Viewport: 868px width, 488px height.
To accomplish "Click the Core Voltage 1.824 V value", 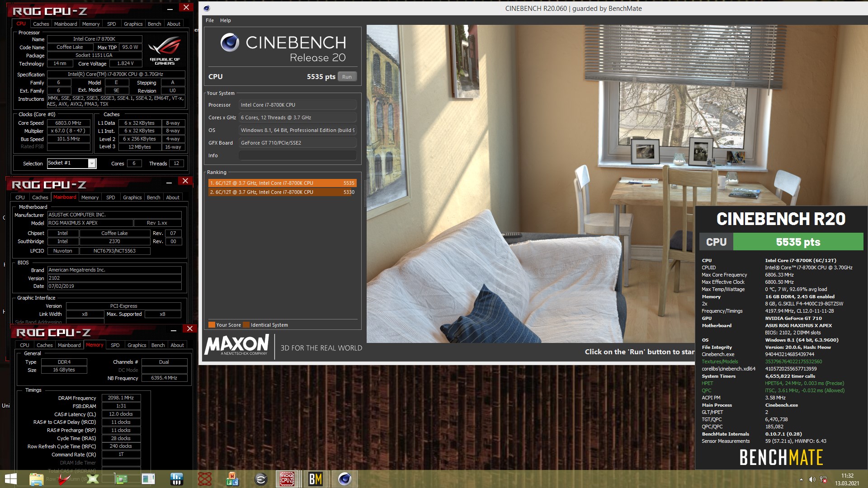I will 125,64.
